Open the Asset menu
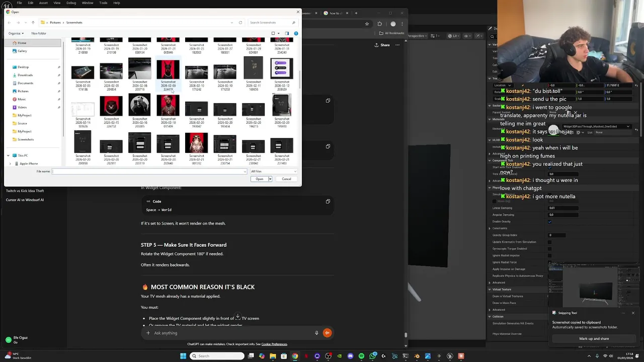The image size is (644, 362). pyautogui.click(x=43, y=3)
